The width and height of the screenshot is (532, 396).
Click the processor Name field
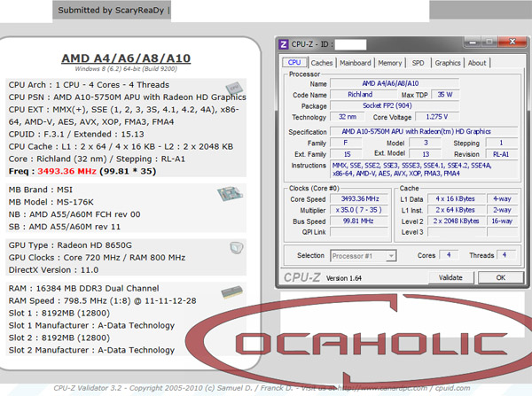395,83
